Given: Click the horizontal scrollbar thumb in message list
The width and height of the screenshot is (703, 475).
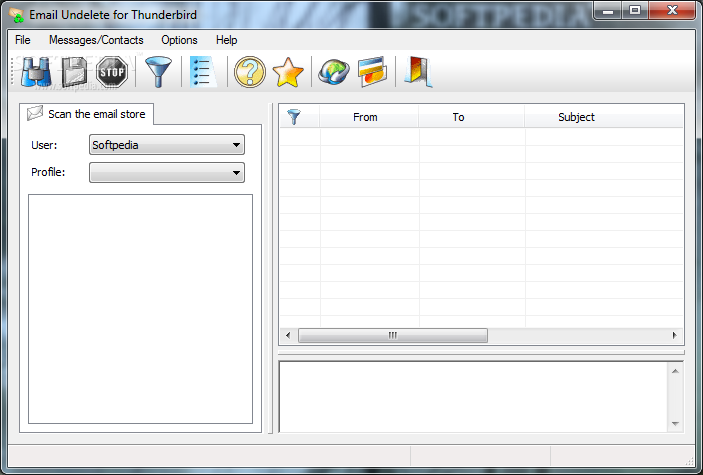Looking at the screenshot, I should point(393,336).
